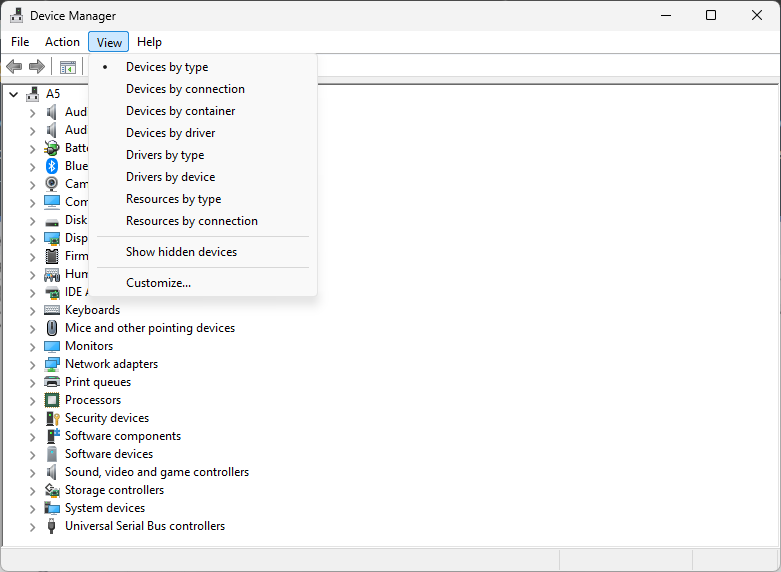Click the Print queues printer icon
Viewport: 781px width, 572px height.
point(52,382)
